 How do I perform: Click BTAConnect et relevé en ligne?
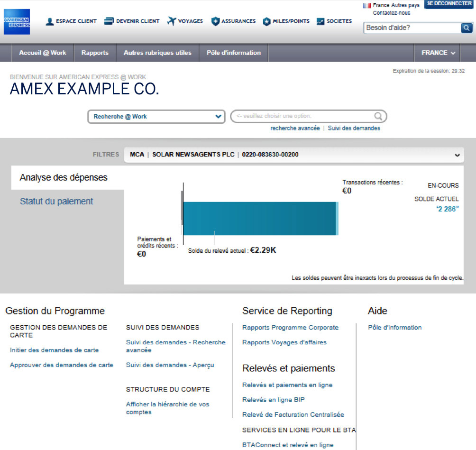coord(288,445)
